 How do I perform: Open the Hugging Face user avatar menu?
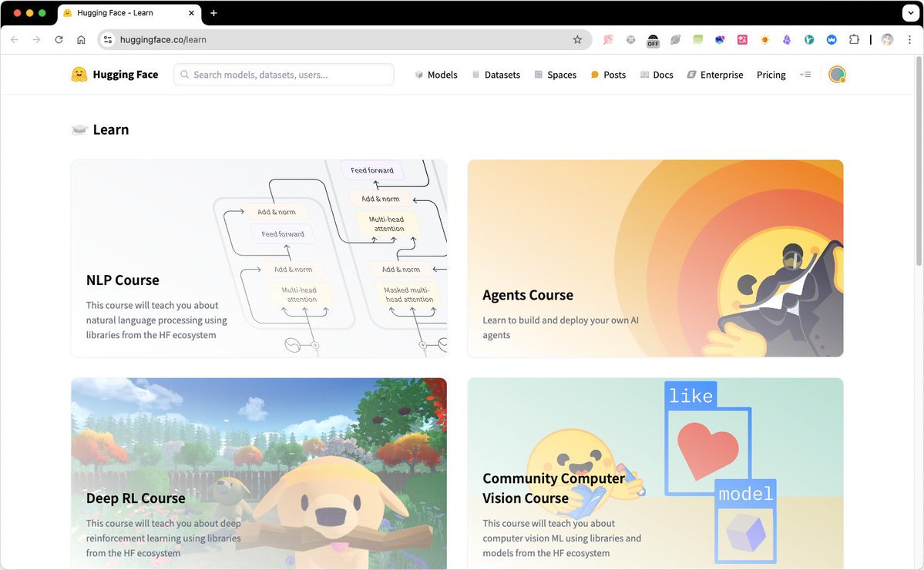point(837,74)
